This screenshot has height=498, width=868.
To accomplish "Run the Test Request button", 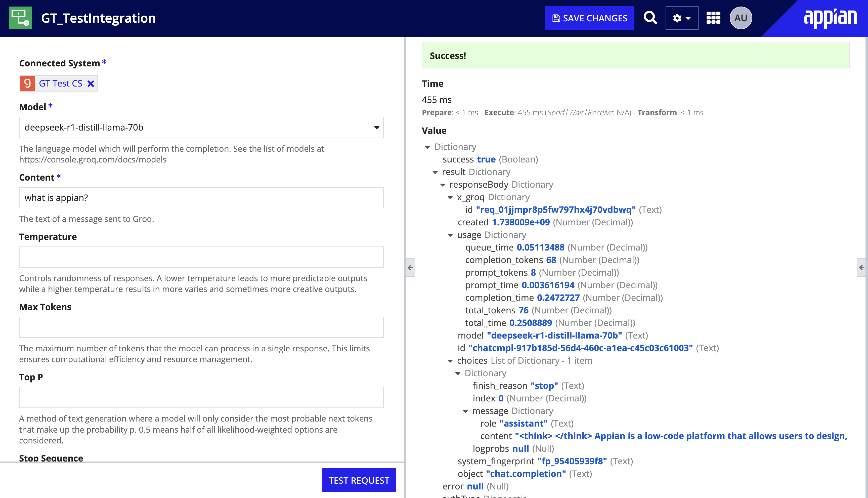I will [359, 480].
